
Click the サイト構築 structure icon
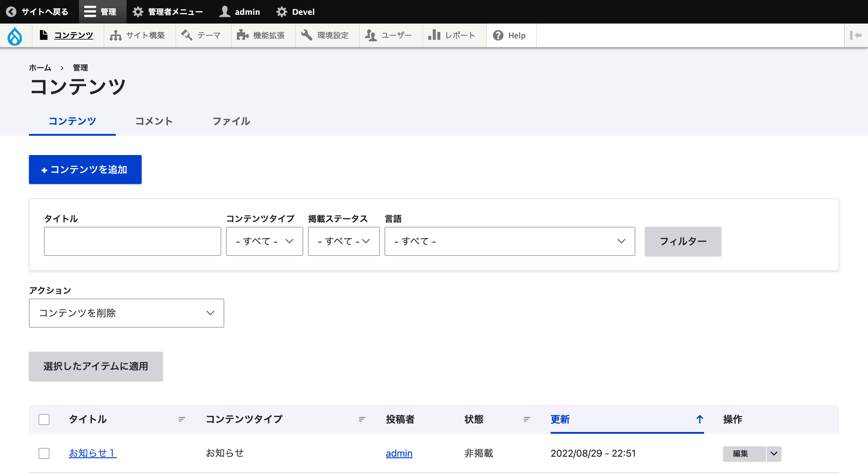115,35
